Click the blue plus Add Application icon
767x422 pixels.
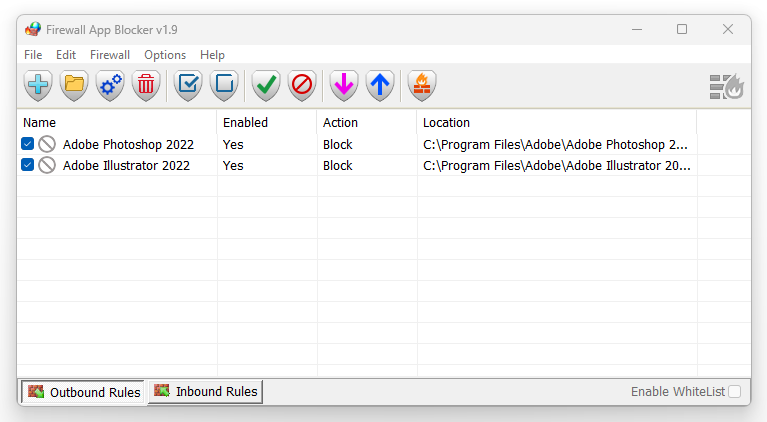click(x=38, y=86)
